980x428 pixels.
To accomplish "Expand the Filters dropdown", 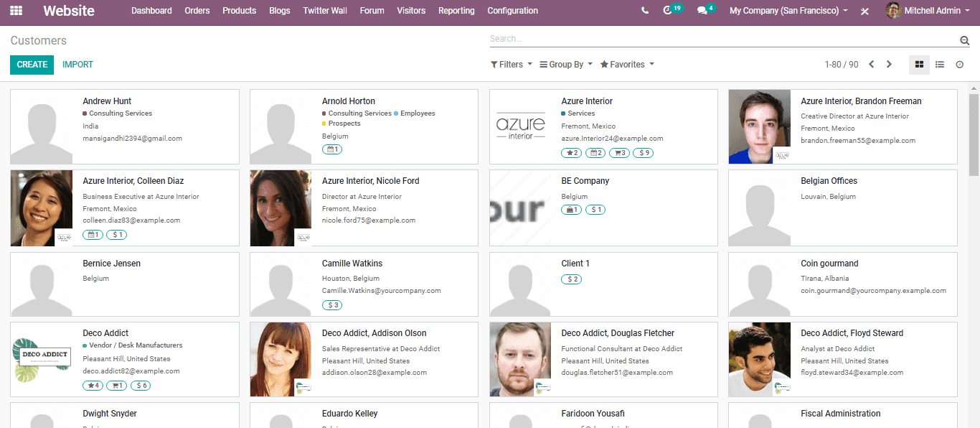I will coord(512,65).
